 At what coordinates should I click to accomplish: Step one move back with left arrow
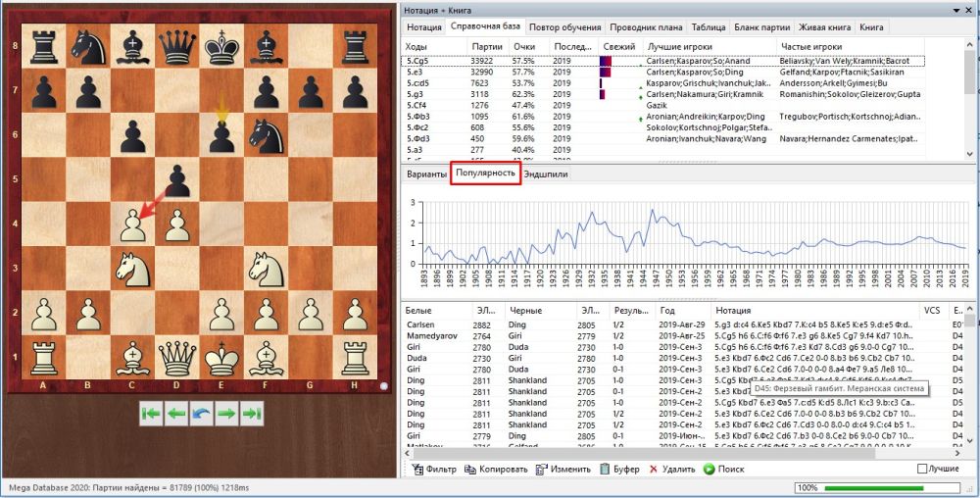click(176, 414)
